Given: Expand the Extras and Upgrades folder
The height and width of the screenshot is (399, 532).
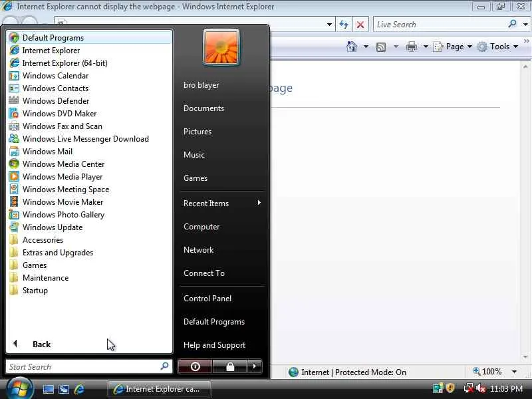Looking at the screenshot, I should [x=90, y=253].
